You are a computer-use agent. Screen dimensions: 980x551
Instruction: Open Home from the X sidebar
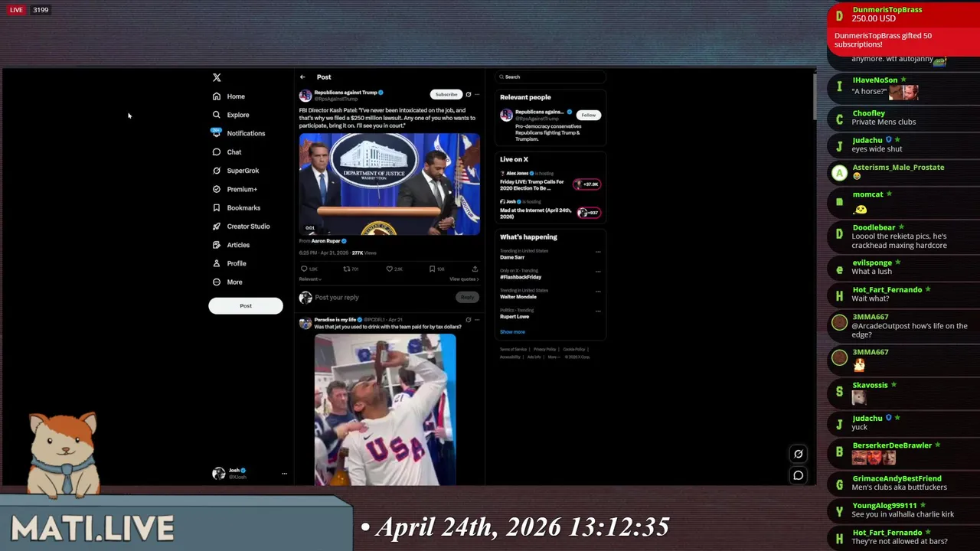(229, 96)
